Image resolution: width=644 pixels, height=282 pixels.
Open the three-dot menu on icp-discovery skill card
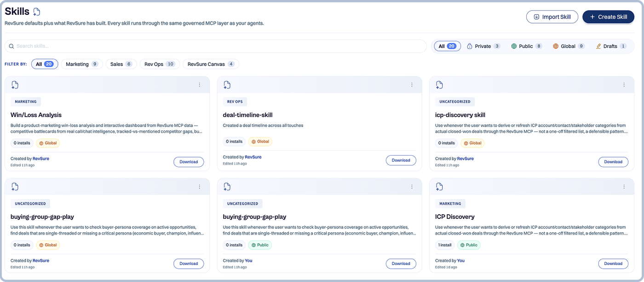click(624, 85)
